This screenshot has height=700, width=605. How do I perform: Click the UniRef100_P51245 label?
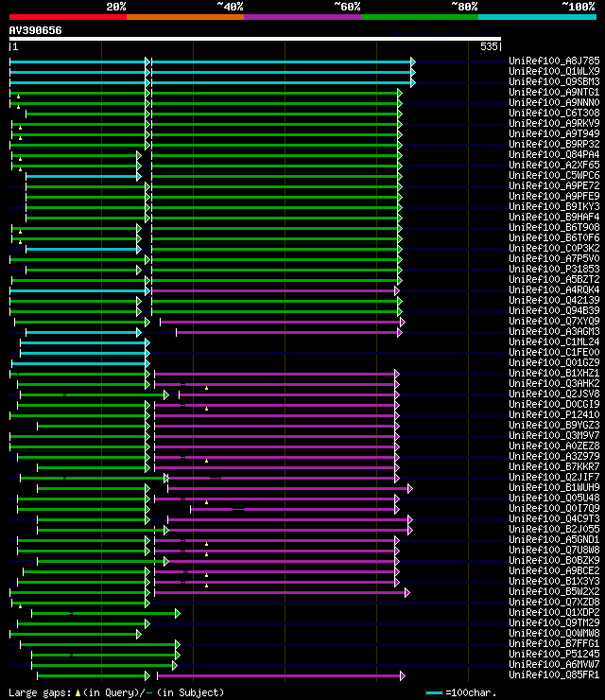(x=554, y=654)
